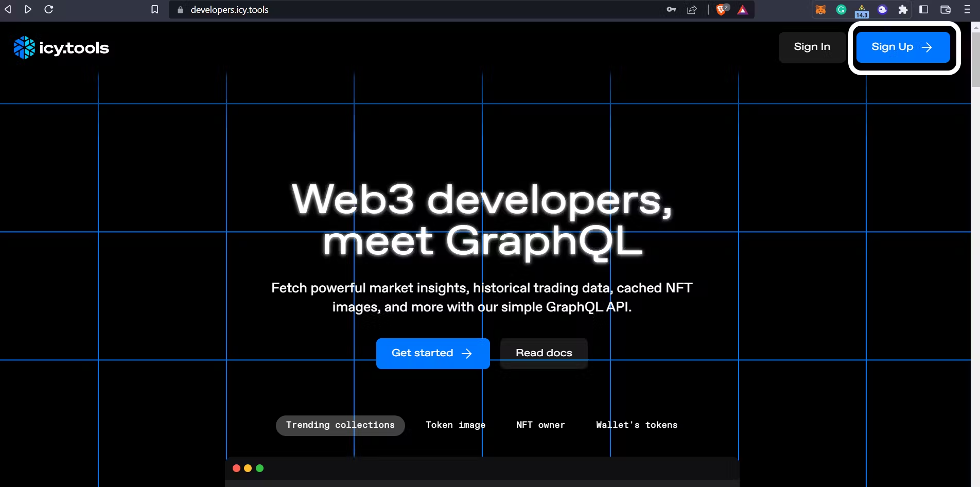Screen dimensions: 980x487
Task: Bookmark this page using the bookmark icon
Action: (154, 9)
